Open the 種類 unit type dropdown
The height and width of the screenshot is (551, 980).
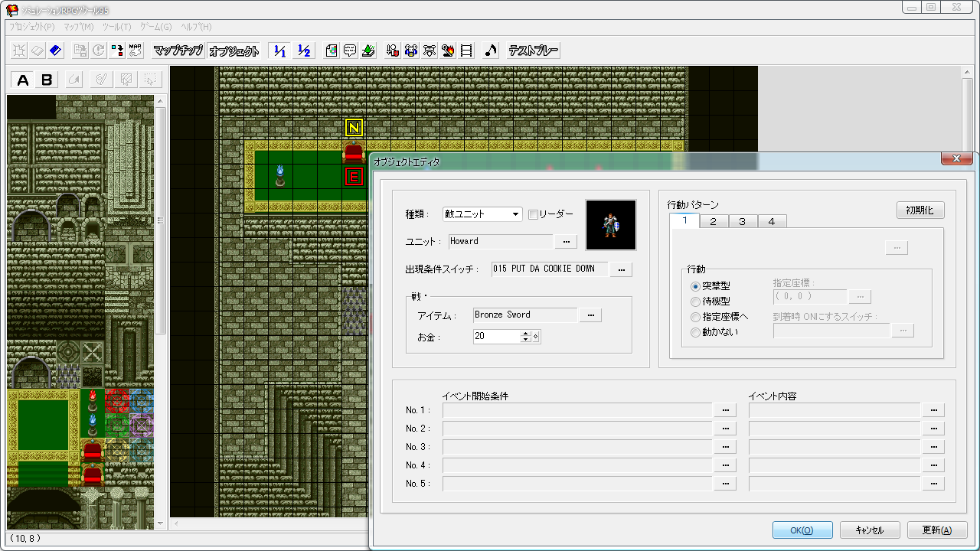point(482,214)
